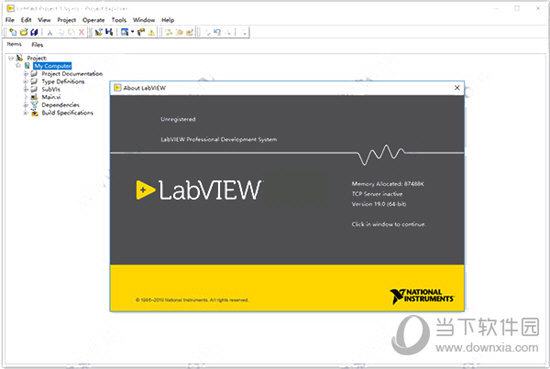Image resolution: width=550 pixels, height=369 pixels.
Task: Click the Type Definitions folder icon
Action: click(x=34, y=81)
